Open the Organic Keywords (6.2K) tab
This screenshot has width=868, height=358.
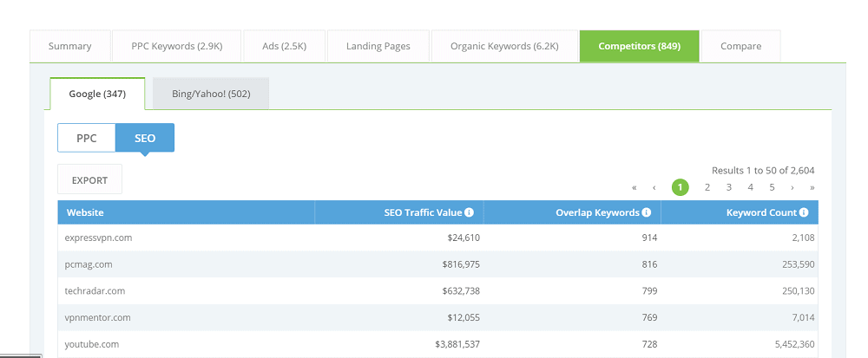(x=504, y=47)
